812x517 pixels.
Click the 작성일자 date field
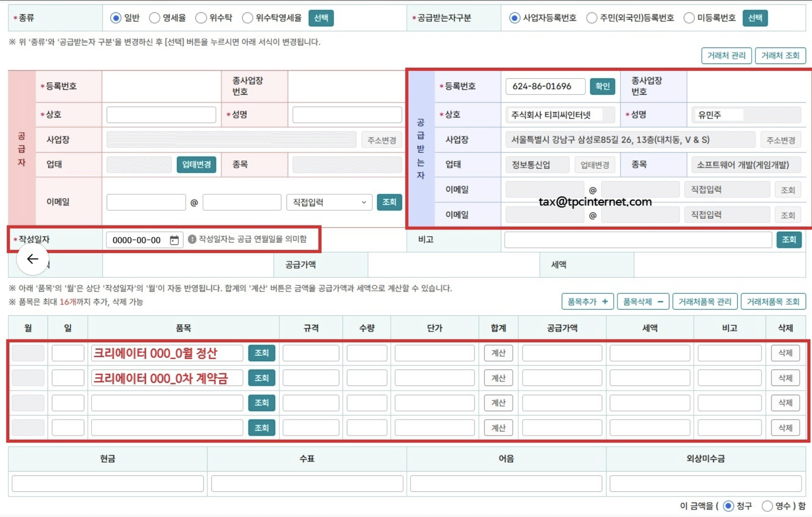145,240
